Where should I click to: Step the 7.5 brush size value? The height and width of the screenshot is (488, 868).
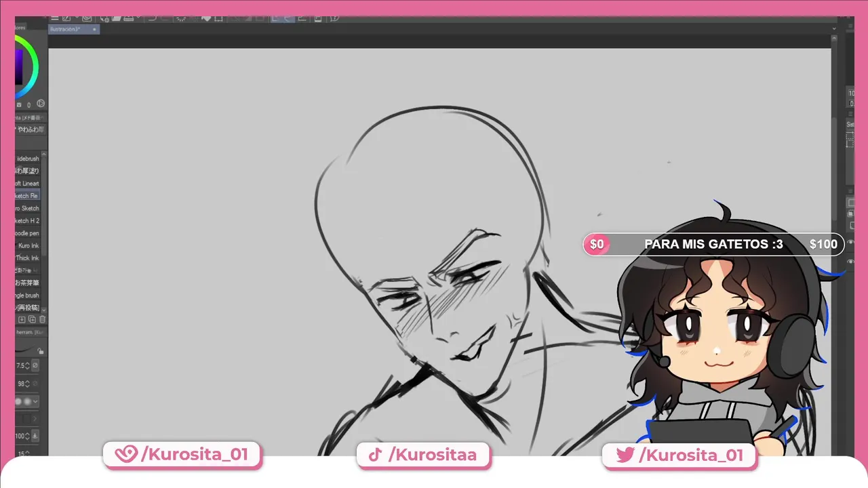(x=27, y=365)
